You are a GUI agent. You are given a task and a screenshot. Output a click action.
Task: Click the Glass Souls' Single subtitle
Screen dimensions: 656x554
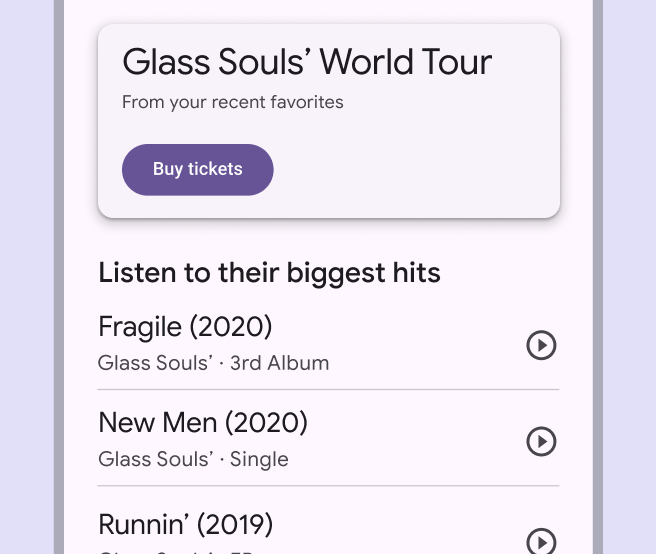click(x=193, y=460)
